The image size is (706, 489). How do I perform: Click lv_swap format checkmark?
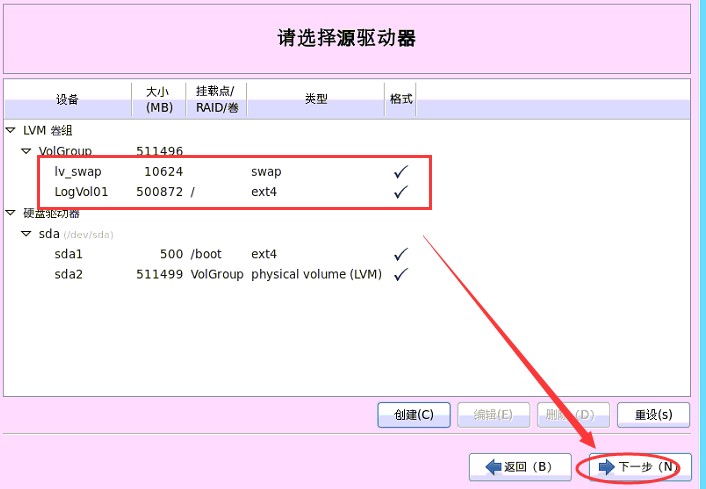coord(401,172)
